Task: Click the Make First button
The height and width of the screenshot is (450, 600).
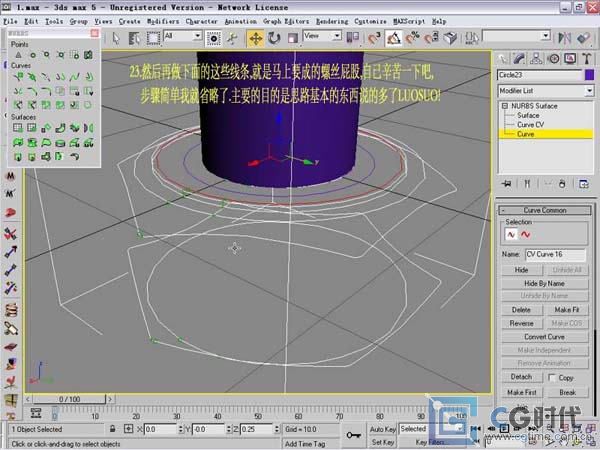Action: tap(522, 393)
